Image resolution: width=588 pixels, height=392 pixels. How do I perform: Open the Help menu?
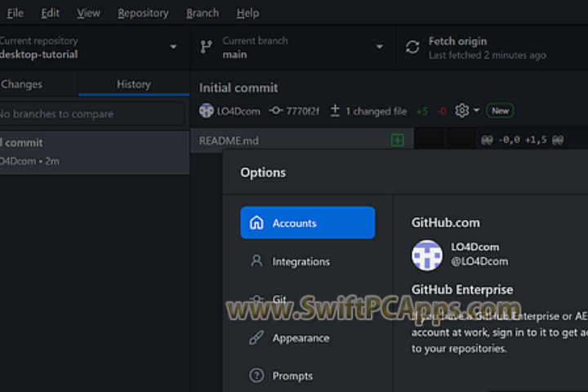247,13
